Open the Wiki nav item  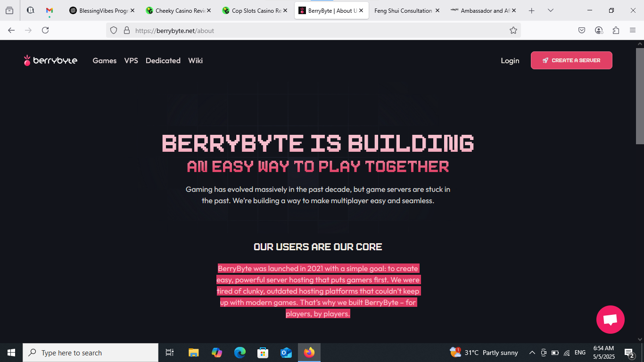(195, 60)
